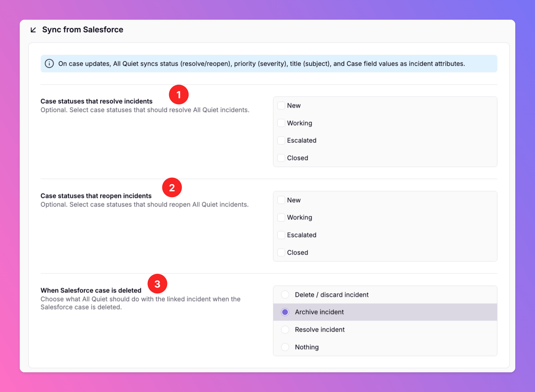Check Working under reopen incidents statuses
535x392 pixels.
click(x=281, y=217)
